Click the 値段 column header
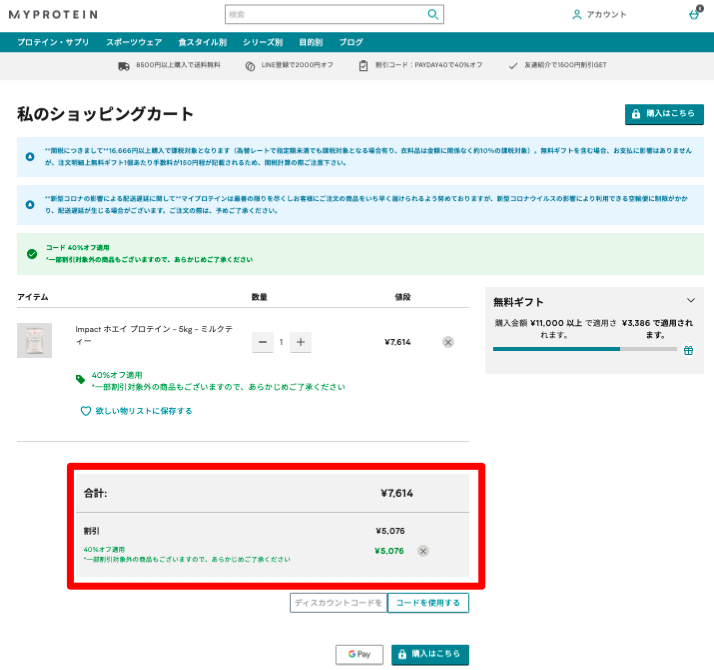Screen dimensions: 714x670 click(x=403, y=297)
